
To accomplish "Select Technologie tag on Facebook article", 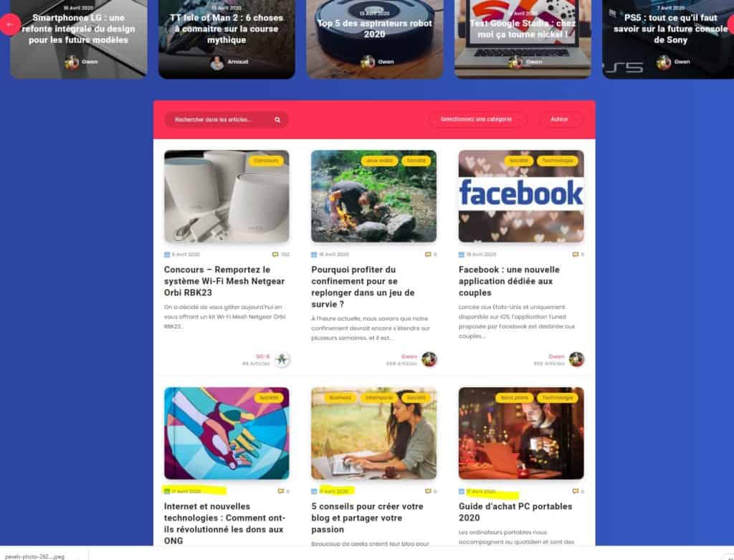I will [x=558, y=161].
